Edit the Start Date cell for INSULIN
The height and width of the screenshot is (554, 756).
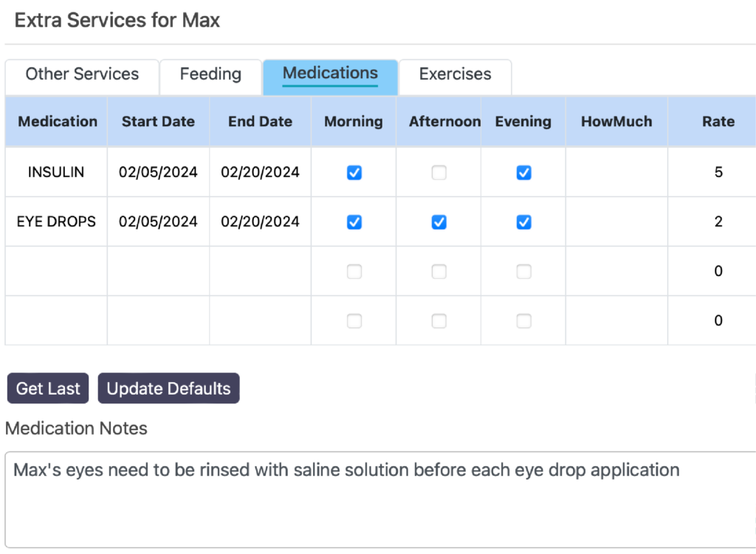(158, 172)
